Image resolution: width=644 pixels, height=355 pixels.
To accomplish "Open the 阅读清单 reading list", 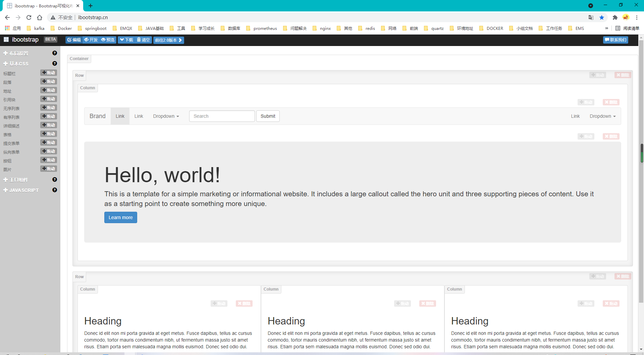I will pyautogui.click(x=628, y=28).
